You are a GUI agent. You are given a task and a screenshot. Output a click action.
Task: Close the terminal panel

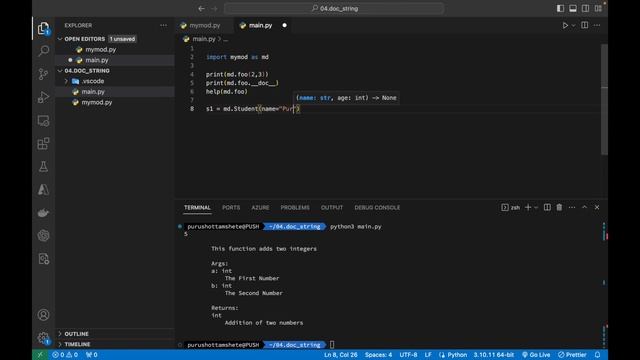597,207
